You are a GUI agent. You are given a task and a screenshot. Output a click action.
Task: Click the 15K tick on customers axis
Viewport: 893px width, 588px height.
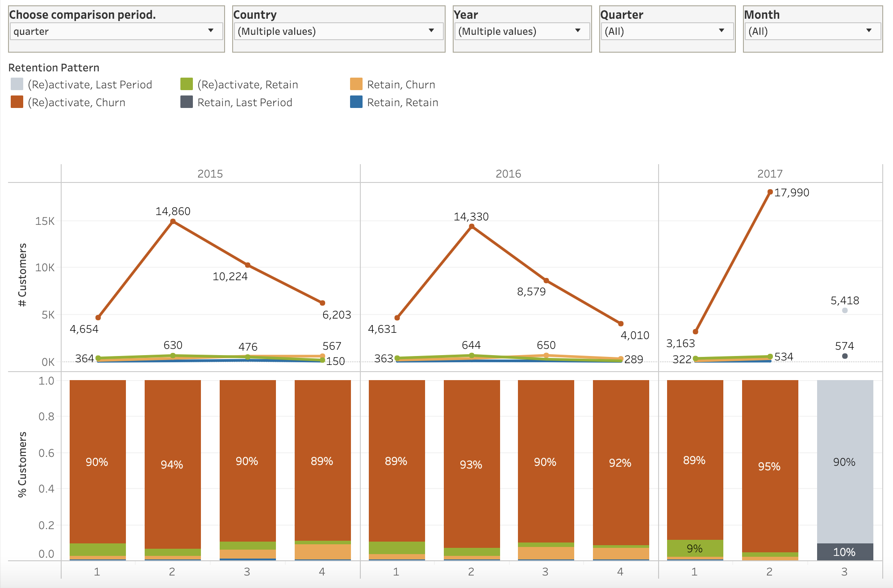click(x=45, y=221)
